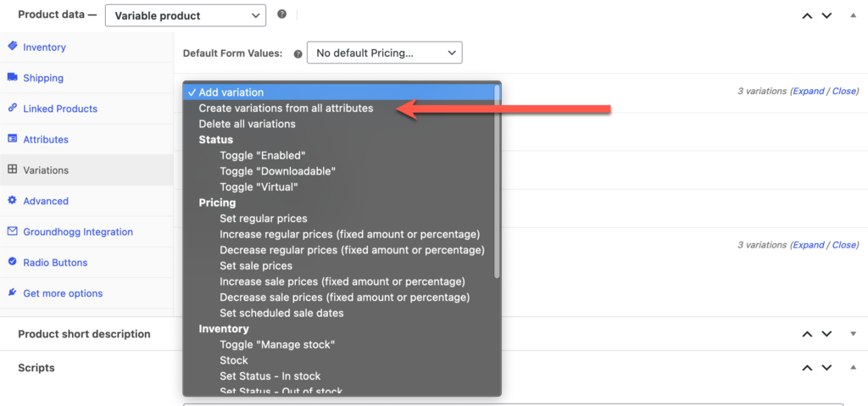Viewport: 868px width, 406px height.
Task: Open the Variable product type dropdown
Action: tap(185, 14)
